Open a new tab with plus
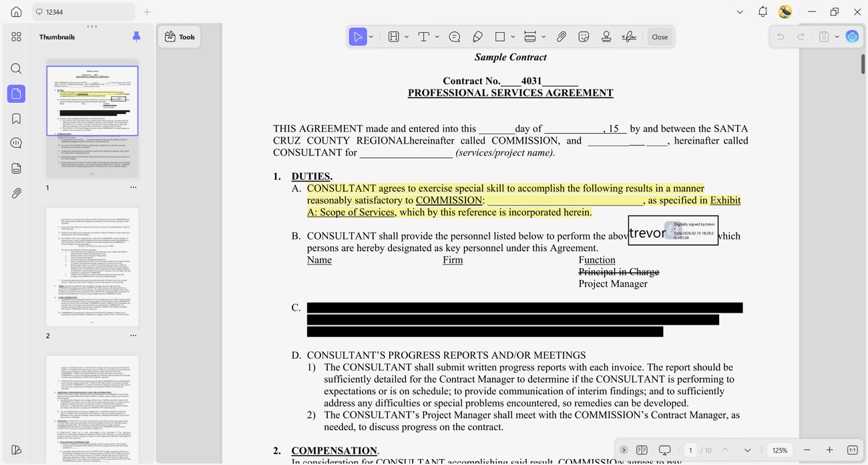The width and height of the screenshot is (868, 465). (x=147, y=12)
